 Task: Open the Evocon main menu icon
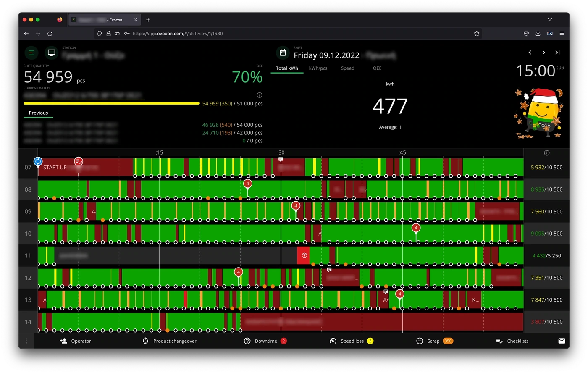31,53
